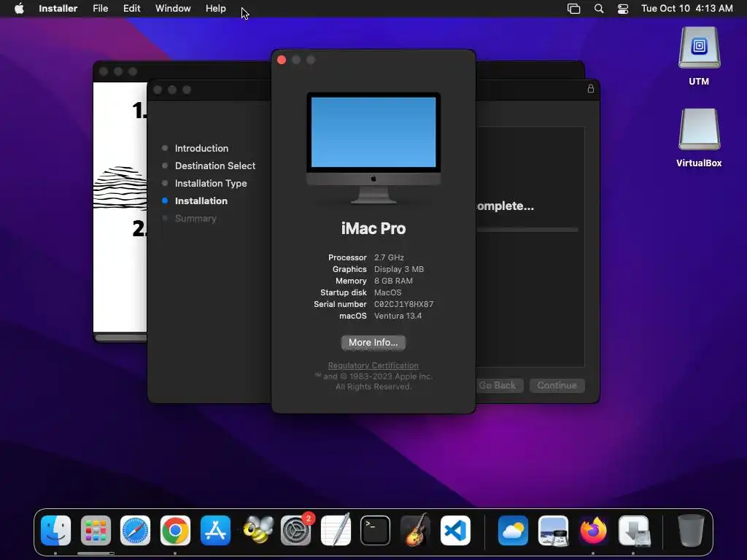Open the File menu
Screen dimensions: 747x560
[x=100, y=9]
